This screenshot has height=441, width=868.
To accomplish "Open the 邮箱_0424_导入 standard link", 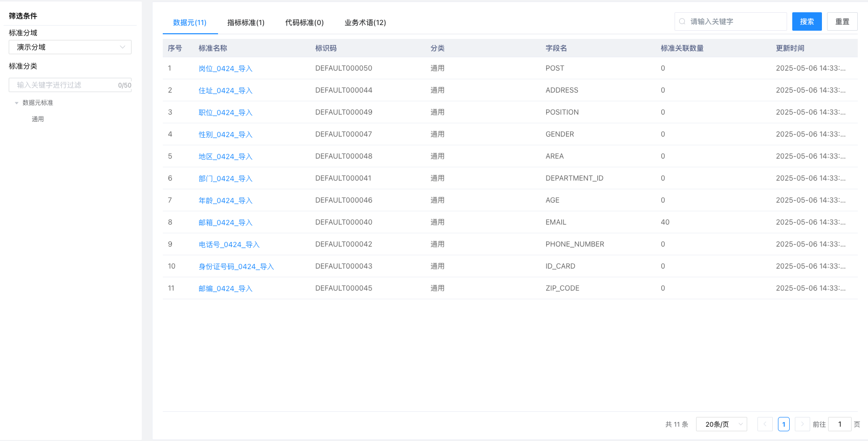I will (x=225, y=223).
